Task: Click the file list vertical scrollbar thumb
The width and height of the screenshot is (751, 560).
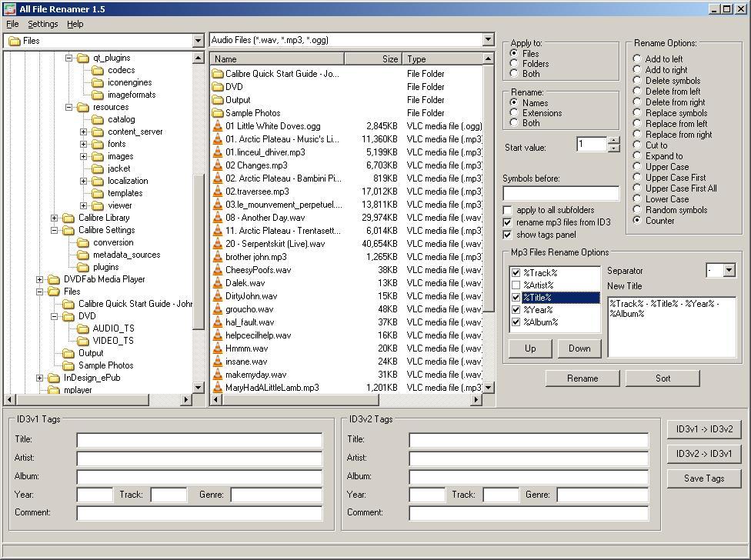Action: (488, 188)
